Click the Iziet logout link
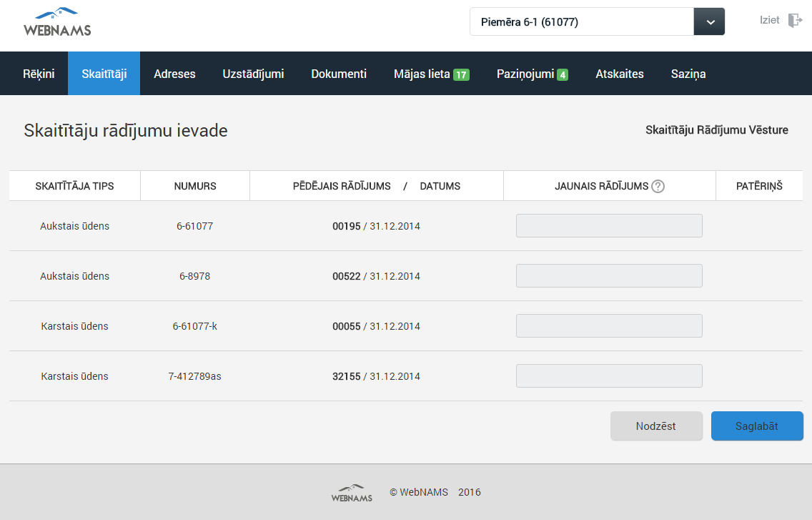This screenshot has height=520, width=812. pos(770,20)
